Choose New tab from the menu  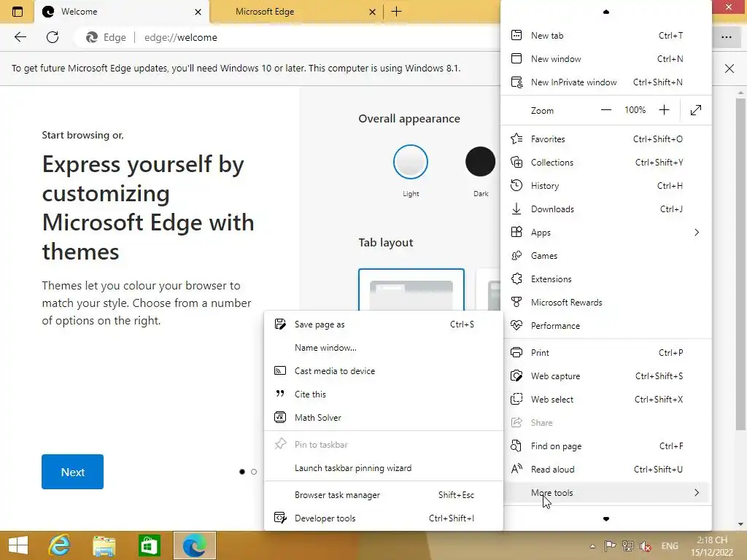pyautogui.click(x=606, y=35)
